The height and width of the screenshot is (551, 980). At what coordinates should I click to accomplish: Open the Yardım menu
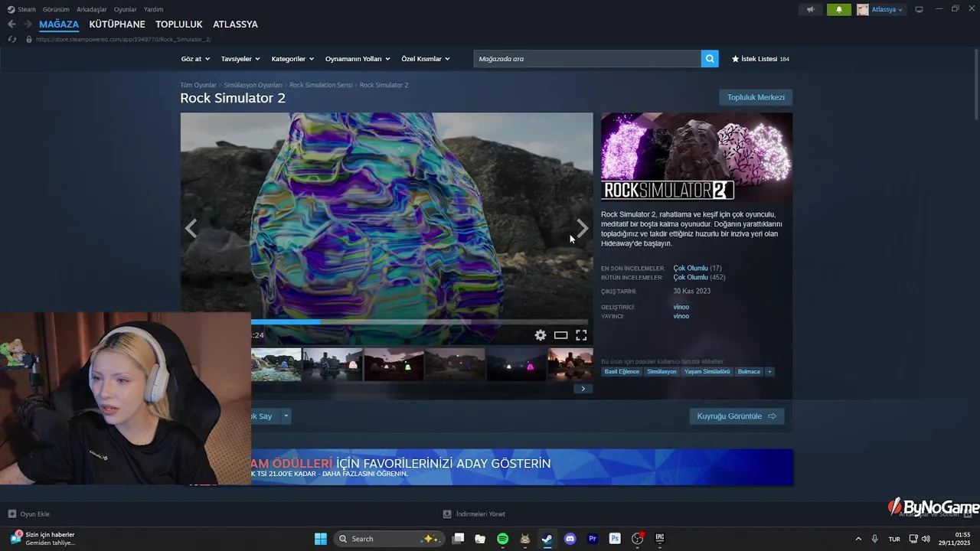tap(153, 9)
